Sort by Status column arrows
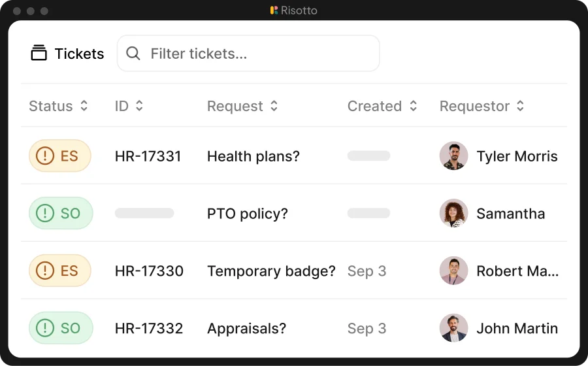Image resolution: width=588 pixels, height=366 pixels. pos(84,106)
